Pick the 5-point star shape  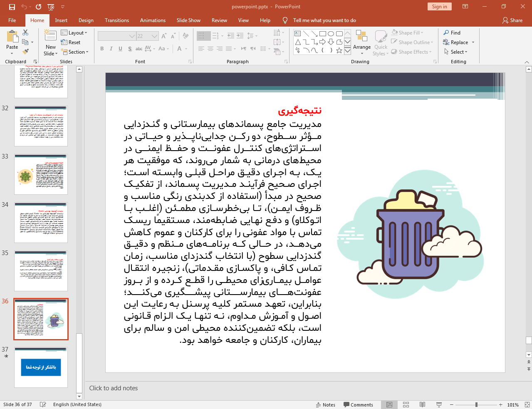tap(339, 50)
